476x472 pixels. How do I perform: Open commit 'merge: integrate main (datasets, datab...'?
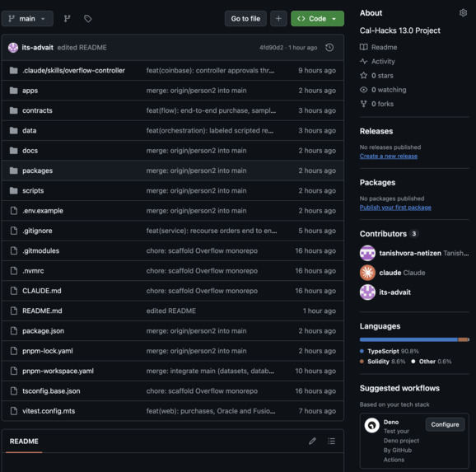210,372
